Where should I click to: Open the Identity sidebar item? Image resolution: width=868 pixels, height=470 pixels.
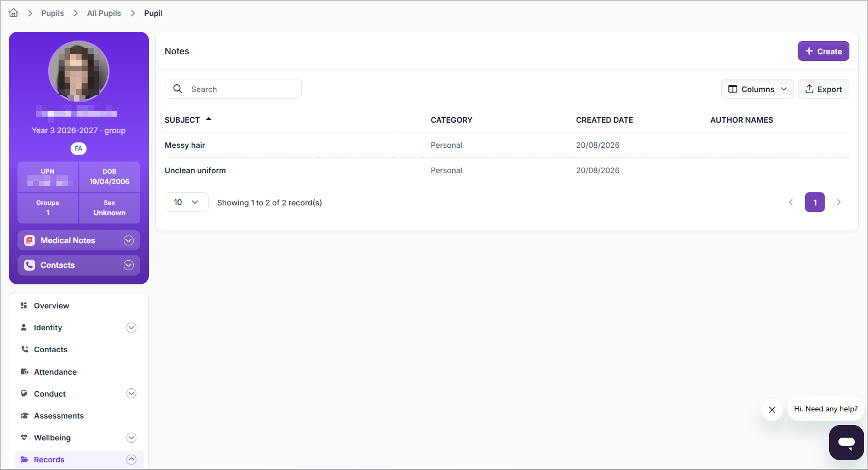(48, 328)
